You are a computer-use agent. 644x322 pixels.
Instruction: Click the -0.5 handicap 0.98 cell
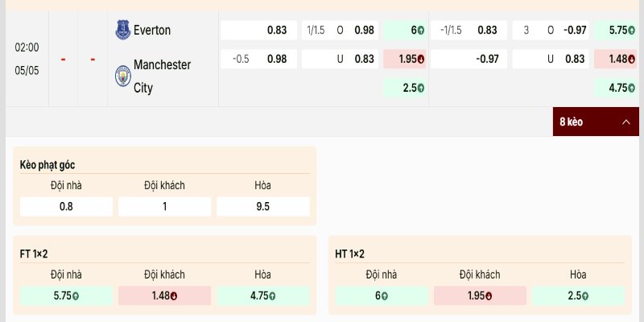click(x=258, y=59)
